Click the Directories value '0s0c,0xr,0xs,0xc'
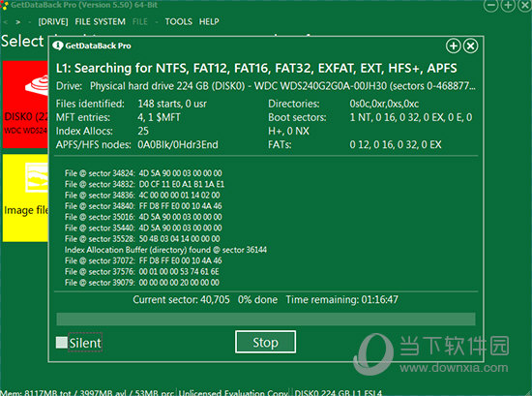This screenshot has height=396, width=532. tap(384, 104)
